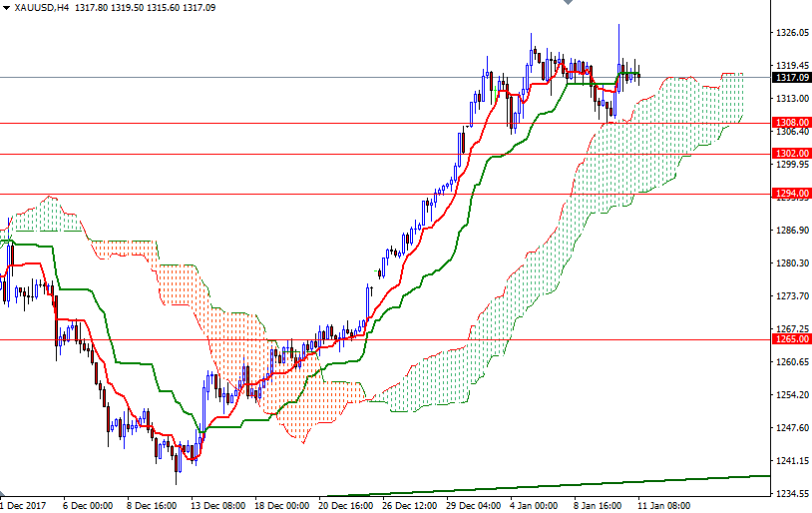
Task: Click the 20 Dec 16:00 time label
Action: [346, 505]
